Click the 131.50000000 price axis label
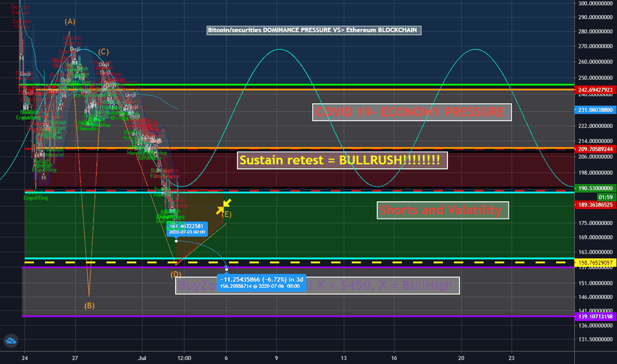 pos(595,340)
